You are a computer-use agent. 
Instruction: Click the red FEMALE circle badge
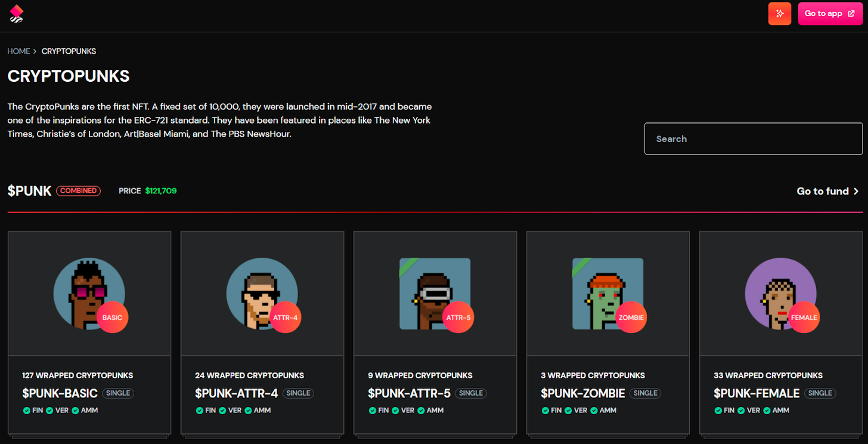pyautogui.click(x=804, y=317)
